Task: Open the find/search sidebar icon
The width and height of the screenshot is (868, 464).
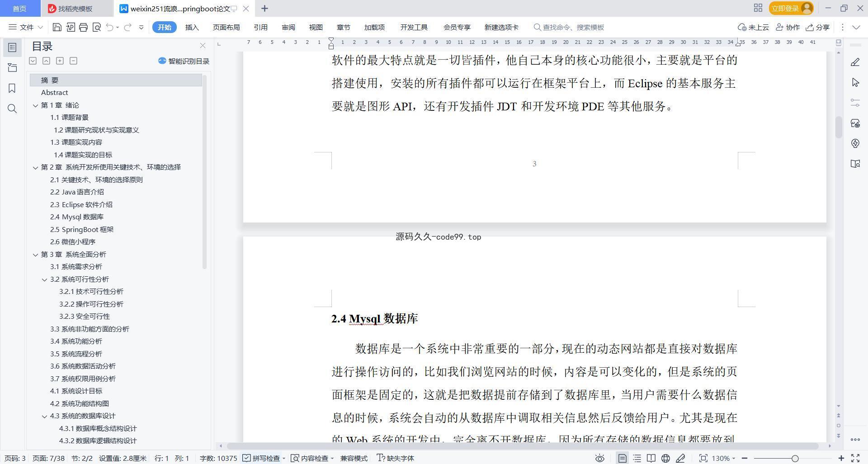Action: click(x=12, y=109)
